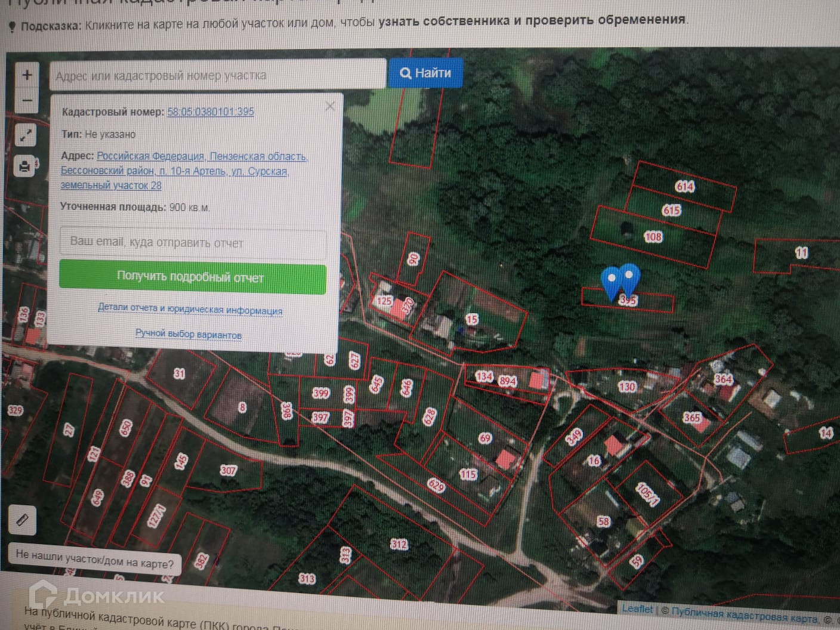This screenshot has width=840, height=630.
Task: Select parcel labeled 8 on the map
Action: pyautogui.click(x=242, y=407)
